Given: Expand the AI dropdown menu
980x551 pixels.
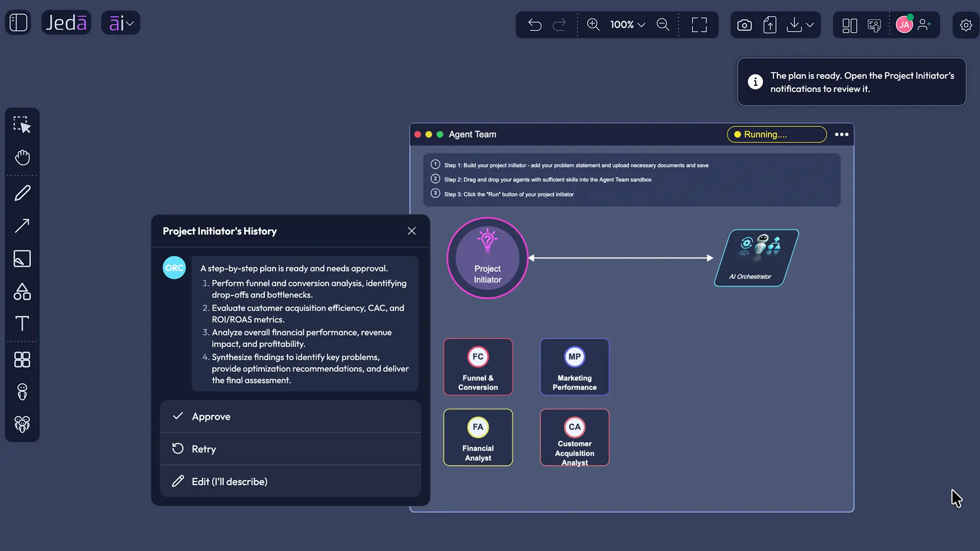Looking at the screenshot, I should tap(121, 23).
